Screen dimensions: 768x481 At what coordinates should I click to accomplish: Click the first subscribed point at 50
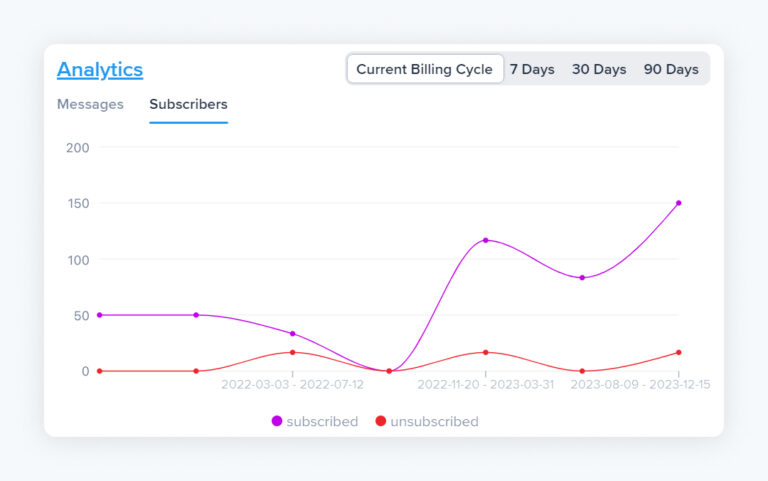[x=99, y=315]
